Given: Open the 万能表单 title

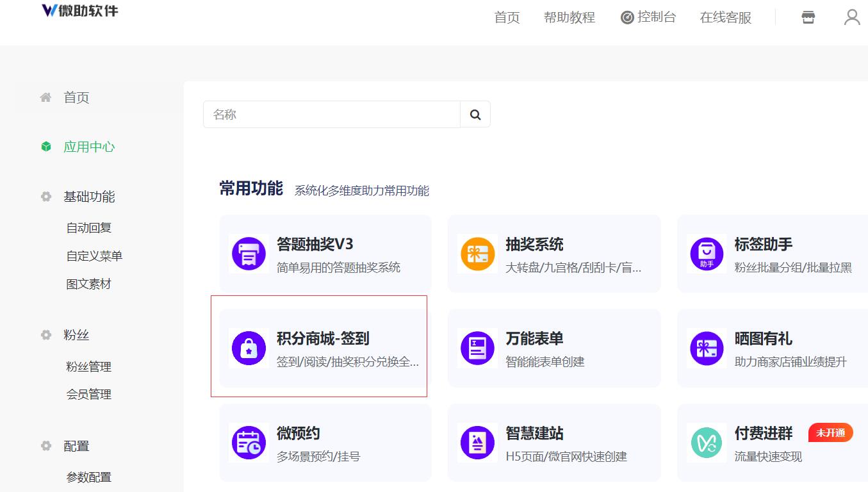Looking at the screenshot, I should tap(534, 338).
